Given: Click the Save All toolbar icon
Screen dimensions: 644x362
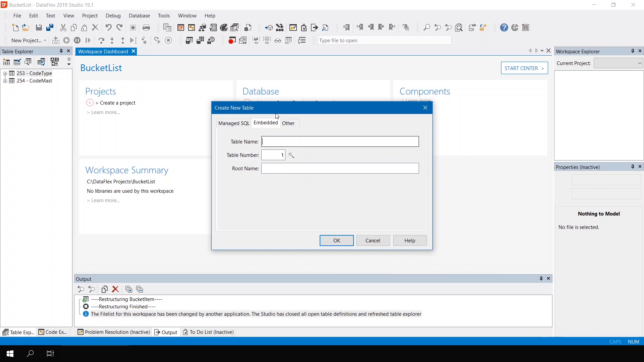Looking at the screenshot, I should pos(50,27).
